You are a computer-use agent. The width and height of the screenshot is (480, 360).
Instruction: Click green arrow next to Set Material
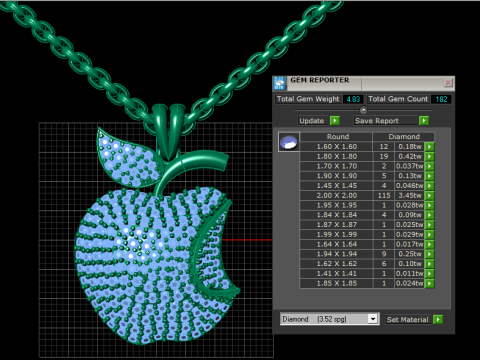pyautogui.click(x=438, y=319)
